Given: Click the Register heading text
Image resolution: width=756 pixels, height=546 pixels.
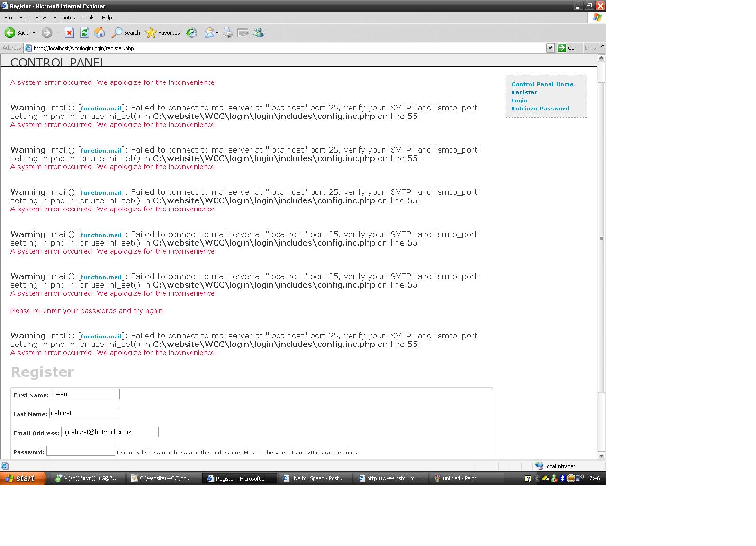Looking at the screenshot, I should (x=42, y=372).
